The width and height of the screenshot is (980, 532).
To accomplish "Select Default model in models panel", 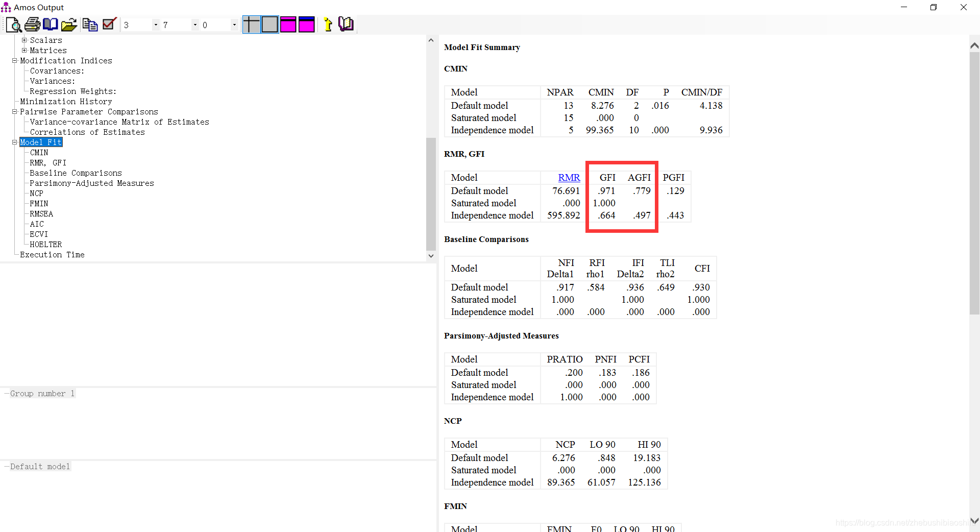I will [x=40, y=467].
